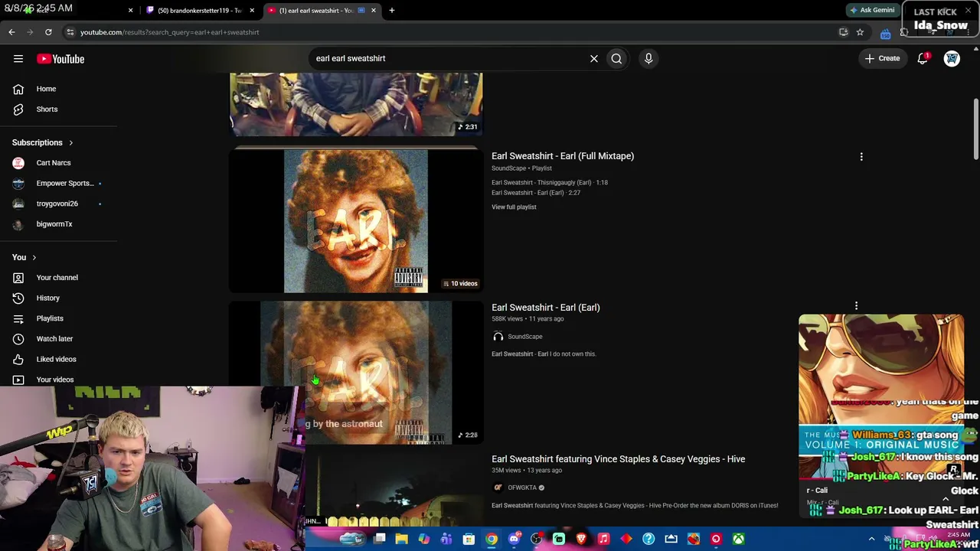Open the SoundScape channel under Earl (Earl)
The width and height of the screenshot is (980, 551).
pos(525,337)
